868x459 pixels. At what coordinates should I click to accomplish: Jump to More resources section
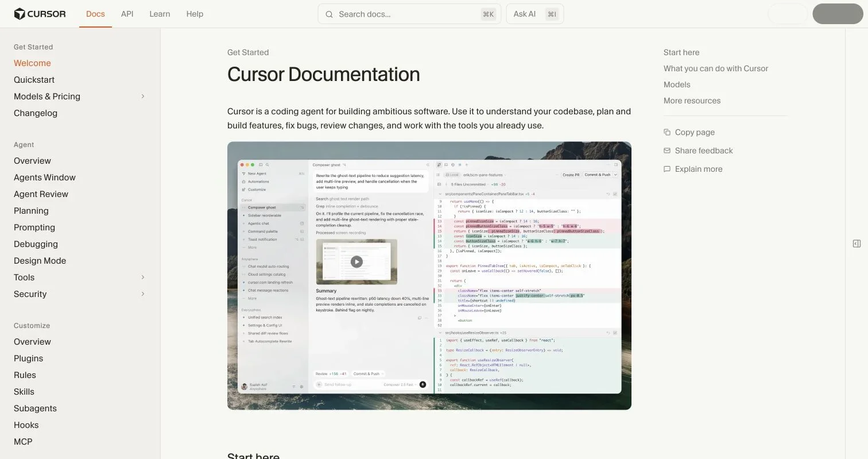pos(692,101)
